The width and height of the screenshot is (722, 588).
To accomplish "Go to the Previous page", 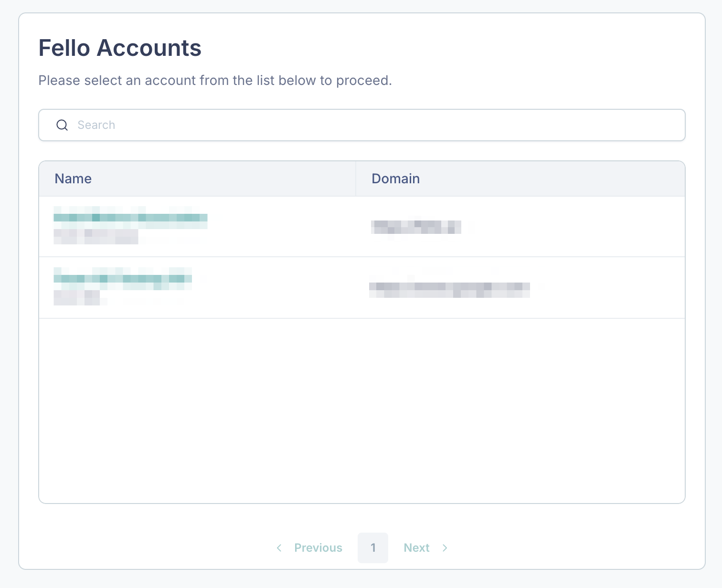I will pos(318,548).
